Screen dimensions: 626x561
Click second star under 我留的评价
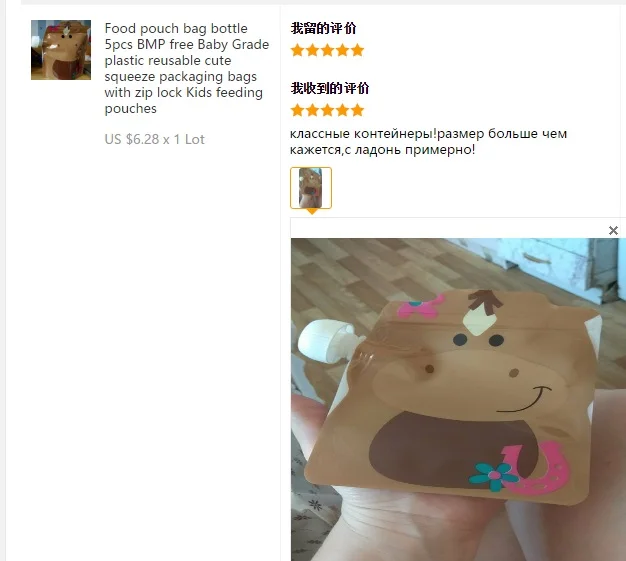pos(312,50)
